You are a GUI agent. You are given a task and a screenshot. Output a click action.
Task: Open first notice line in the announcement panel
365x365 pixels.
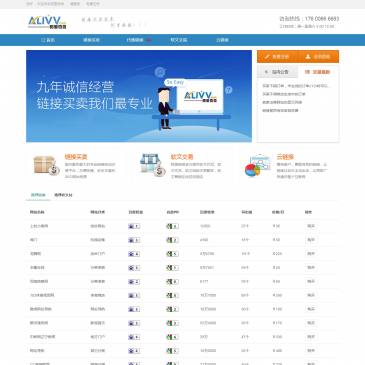coord(295,86)
